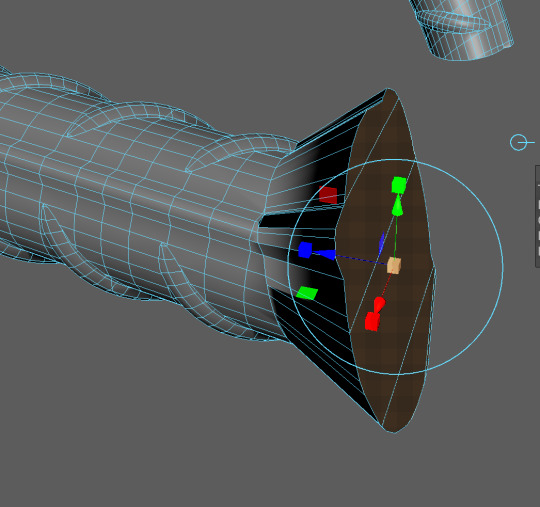Select the tan center uniform scale cube
This screenshot has width=540, height=507.
point(394,266)
